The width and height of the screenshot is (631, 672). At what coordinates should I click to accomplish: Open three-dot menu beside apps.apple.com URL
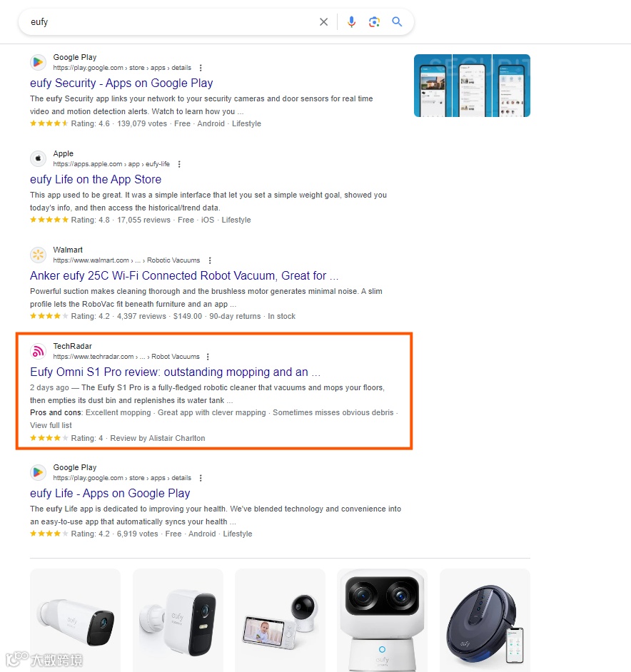[x=179, y=164]
